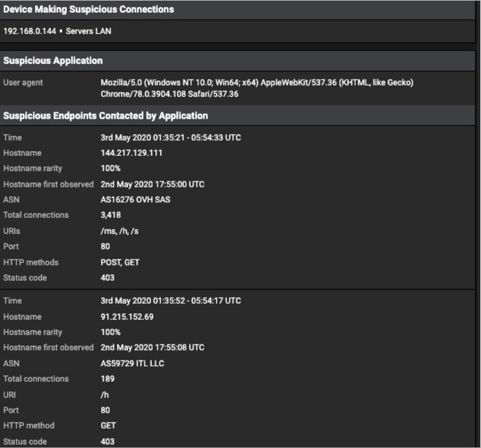Click the URIs field label
Image resolution: width=481 pixels, height=448 pixels.
point(12,231)
